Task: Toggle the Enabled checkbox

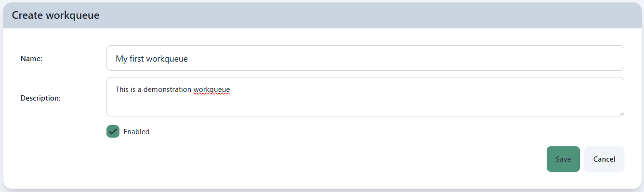Action: point(113,131)
